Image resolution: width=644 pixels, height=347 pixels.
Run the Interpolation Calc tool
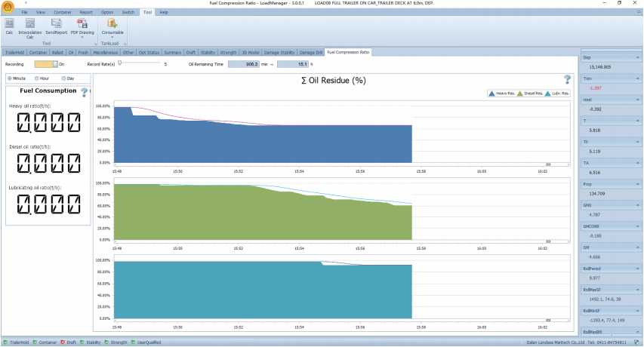click(x=29, y=25)
